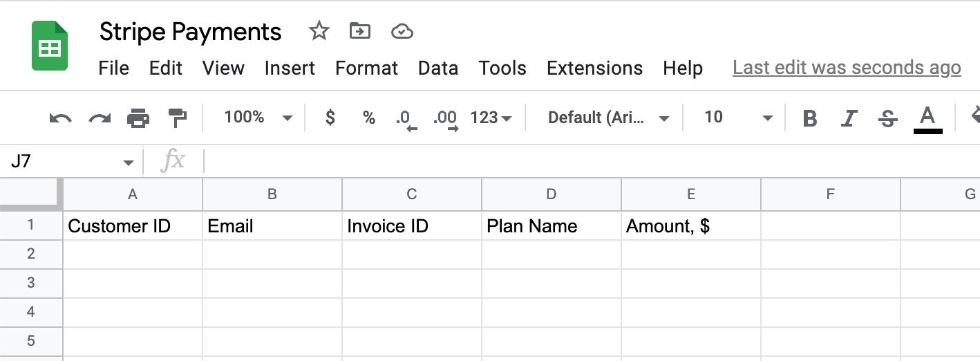Viewport: 980px width, 361px height.
Task: Click the undo arrow icon
Action: [x=61, y=118]
